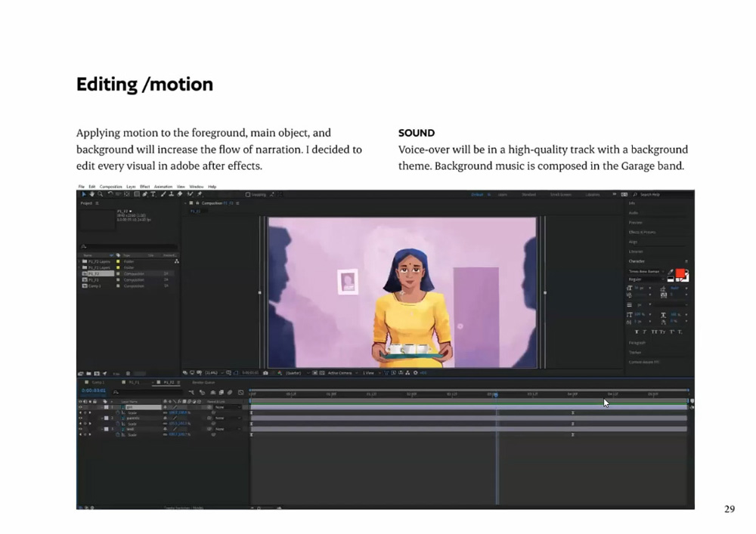
Task: Open the Composition menu
Action: [x=111, y=187]
